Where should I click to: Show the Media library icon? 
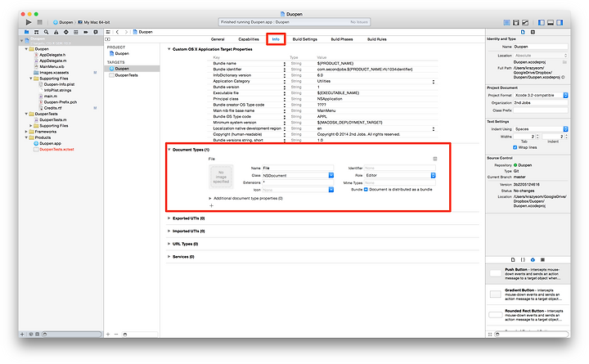click(542, 259)
